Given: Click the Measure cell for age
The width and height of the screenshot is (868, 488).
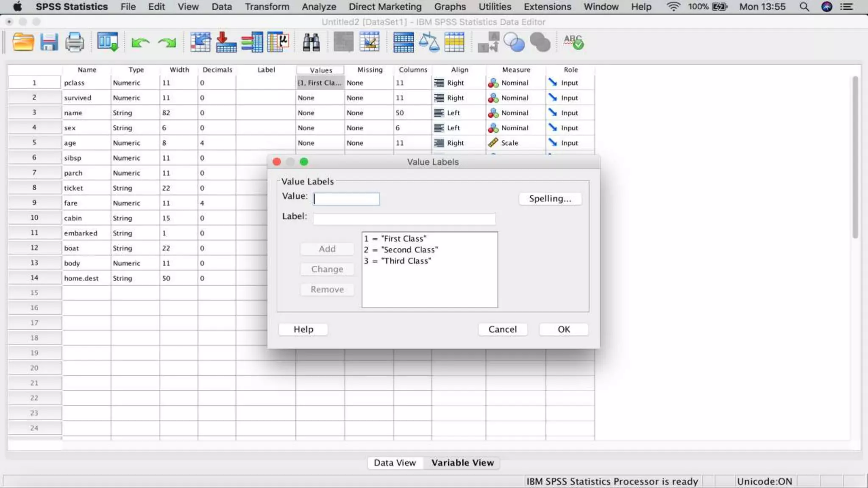Looking at the screenshot, I should point(515,143).
